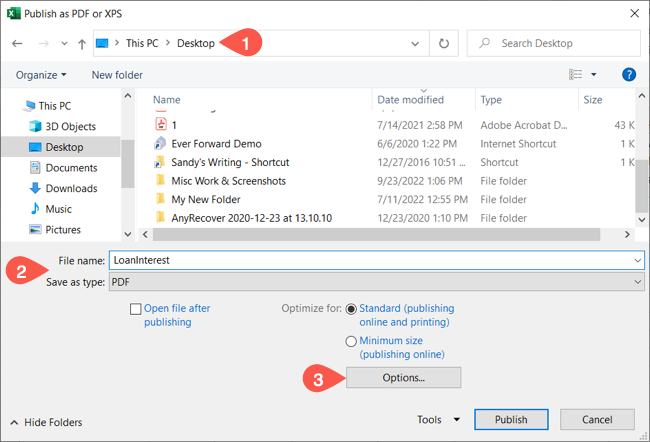Click the horizontal scrollbar in file list
Image resolution: width=650 pixels, height=442 pixels.
[x=376, y=234]
